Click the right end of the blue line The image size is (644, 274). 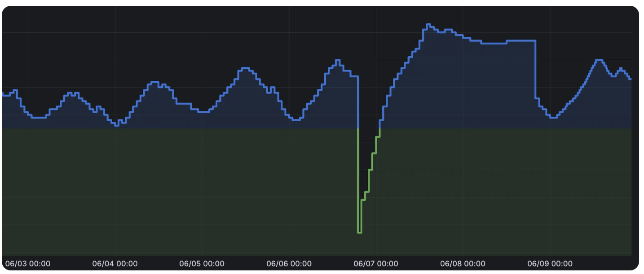[x=631, y=79]
